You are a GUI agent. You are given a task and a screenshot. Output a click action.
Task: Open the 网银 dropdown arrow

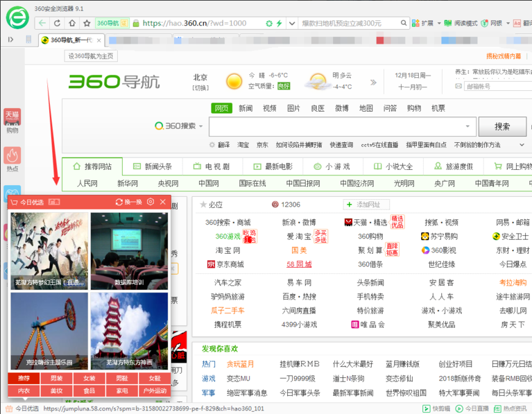coord(508,23)
